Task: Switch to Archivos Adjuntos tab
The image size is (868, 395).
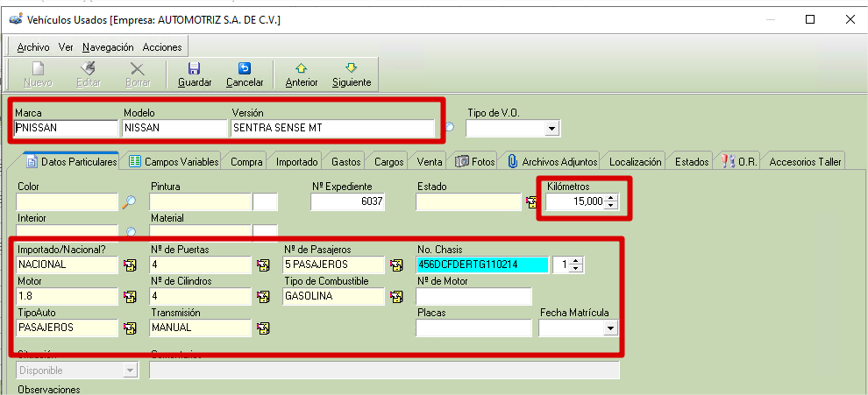Action: point(552,161)
